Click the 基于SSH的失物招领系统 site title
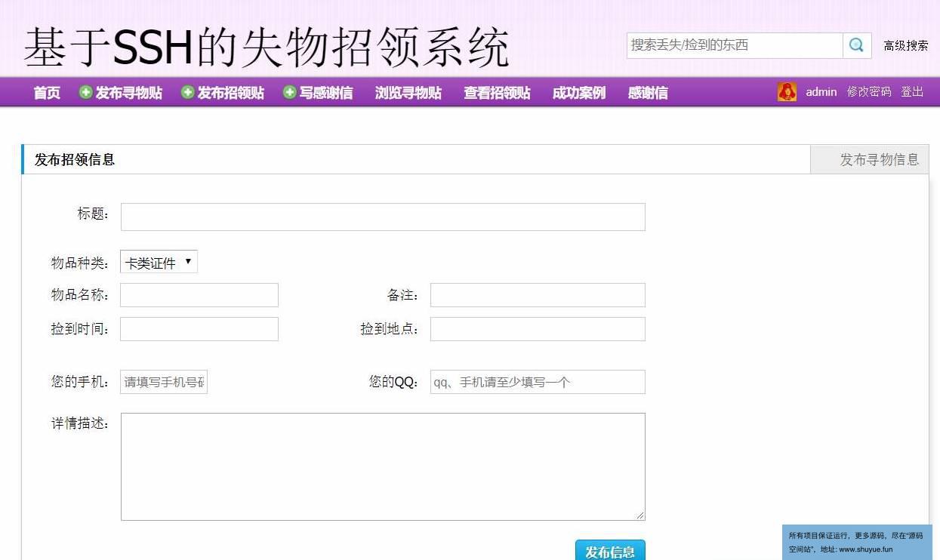This screenshot has height=560, width=940. pos(267,48)
